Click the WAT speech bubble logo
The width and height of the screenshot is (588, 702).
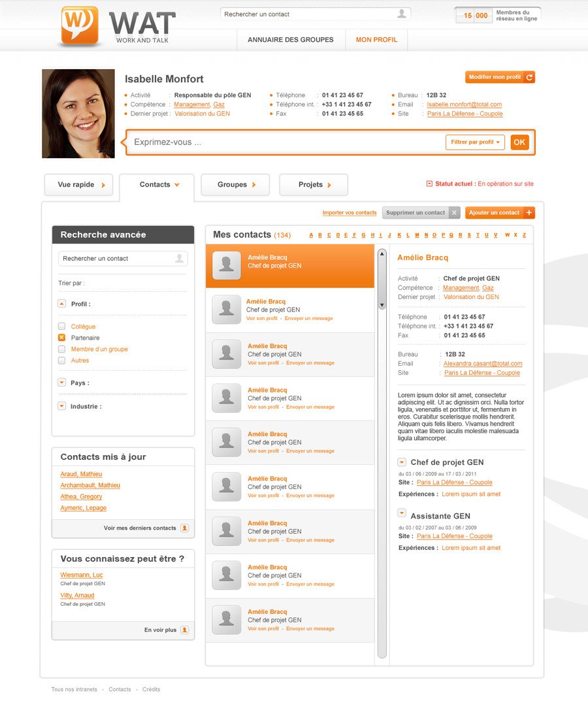tap(80, 25)
